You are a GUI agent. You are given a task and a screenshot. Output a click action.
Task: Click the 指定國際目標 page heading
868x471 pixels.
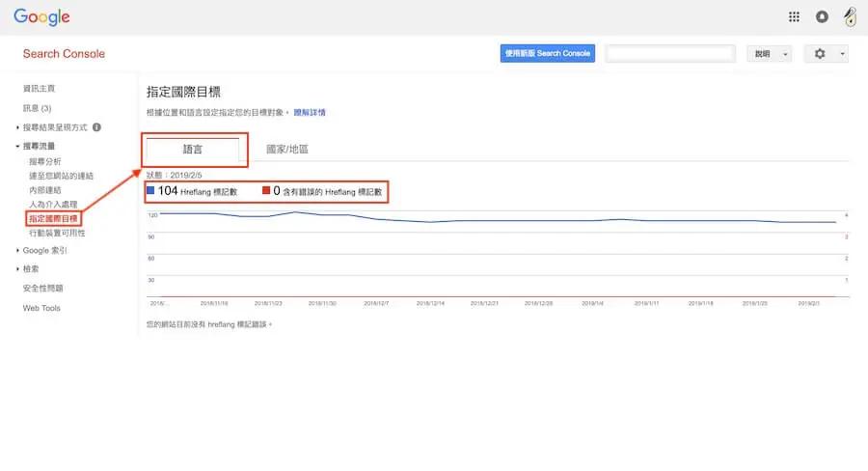pos(183,92)
